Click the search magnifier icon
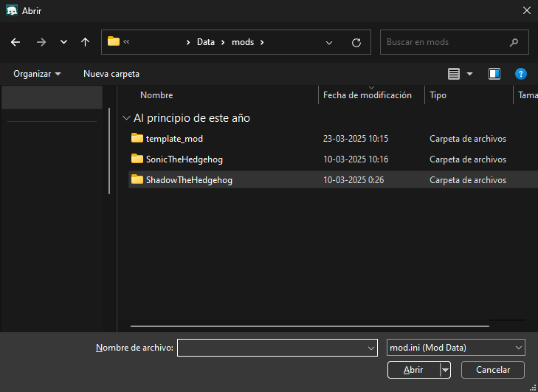538x392 pixels. [x=514, y=42]
